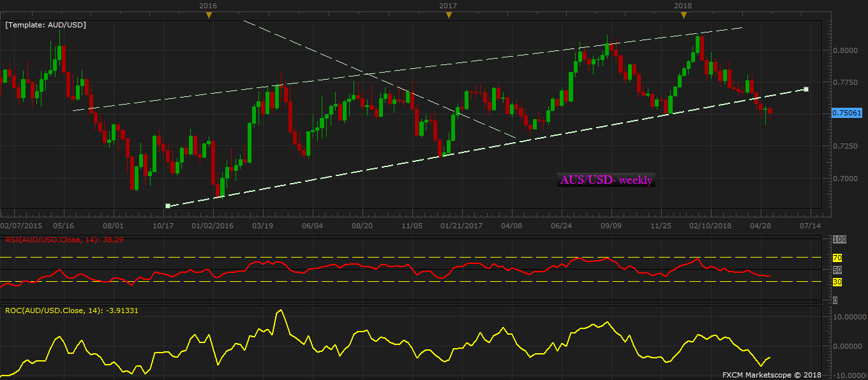The width and height of the screenshot is (868, 380).
Task: Click the RSI 30 level label
Action: click(838, 281)
